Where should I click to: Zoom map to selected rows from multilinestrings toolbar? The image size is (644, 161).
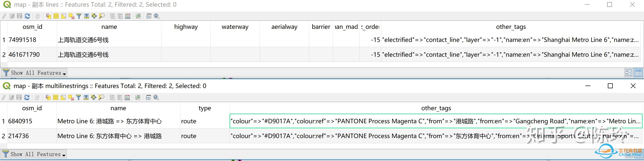pos(101,98)
